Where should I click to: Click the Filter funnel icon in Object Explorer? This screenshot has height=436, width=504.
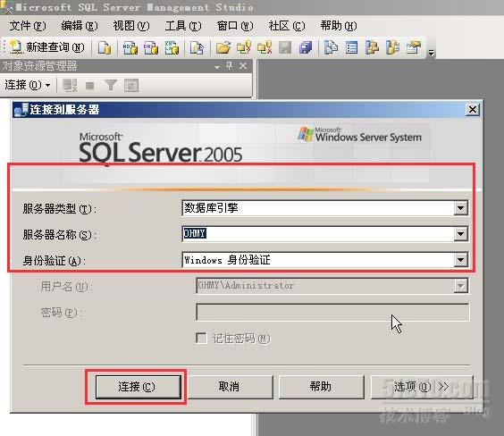pyautogui.click(x=111, y=86)
